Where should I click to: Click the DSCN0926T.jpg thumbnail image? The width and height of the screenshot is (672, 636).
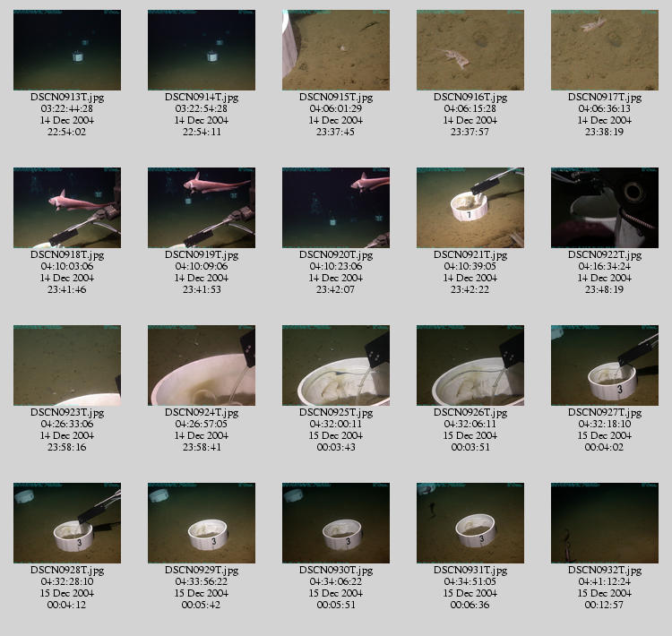470,365
